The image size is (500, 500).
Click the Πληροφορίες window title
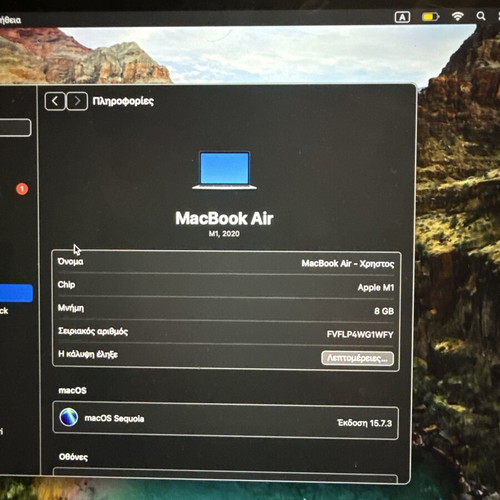123,101
